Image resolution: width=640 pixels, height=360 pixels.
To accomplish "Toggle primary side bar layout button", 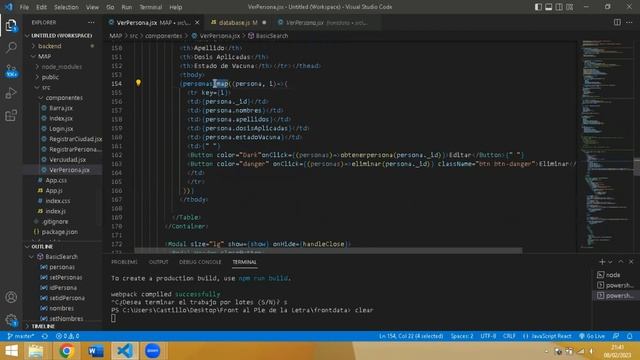I will [x=538, y=7].
